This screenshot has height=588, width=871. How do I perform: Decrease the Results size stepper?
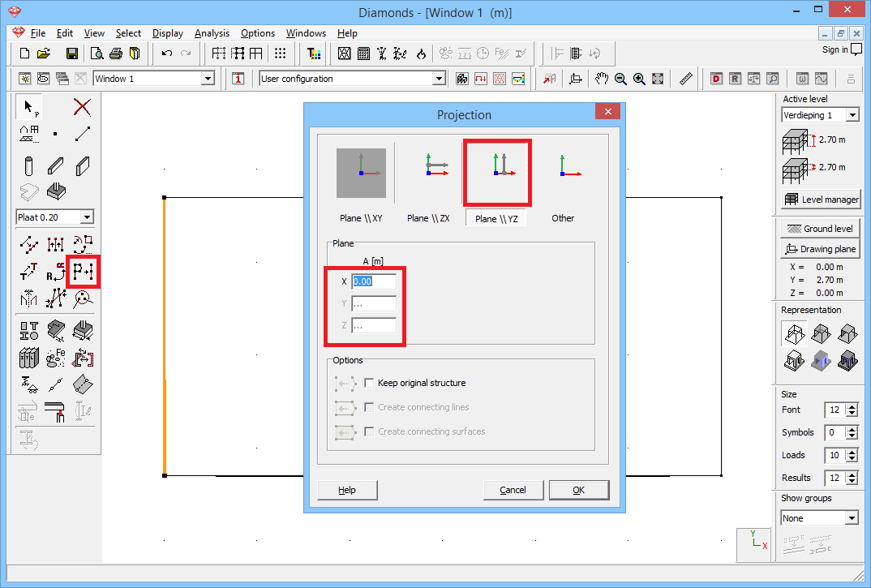tap(852, 481)
